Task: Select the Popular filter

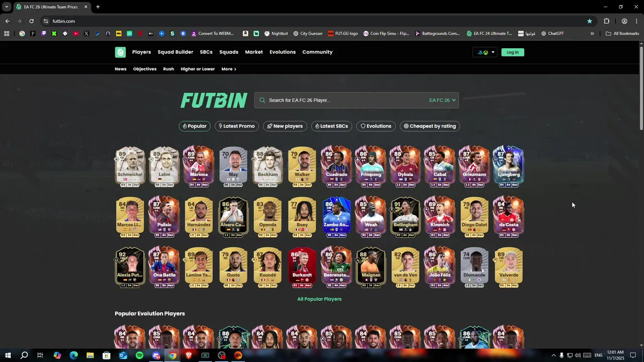Action: click(195, 126)
